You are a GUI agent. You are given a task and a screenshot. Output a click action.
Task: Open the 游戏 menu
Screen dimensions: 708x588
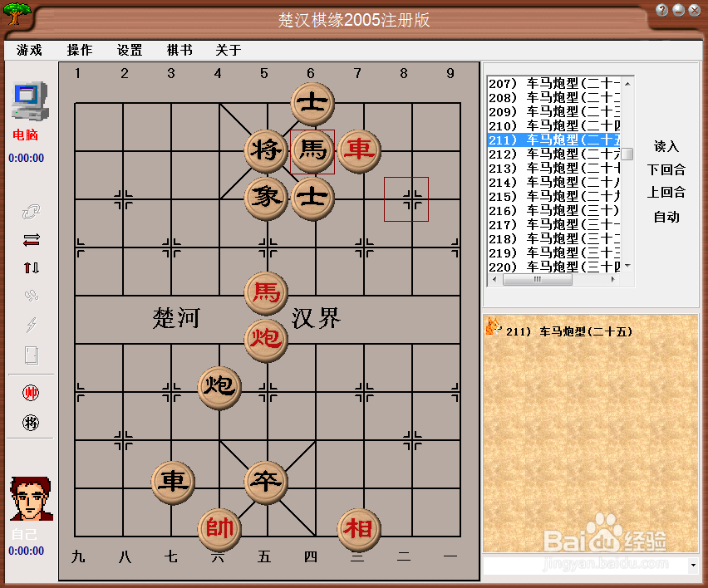(29, 50)
